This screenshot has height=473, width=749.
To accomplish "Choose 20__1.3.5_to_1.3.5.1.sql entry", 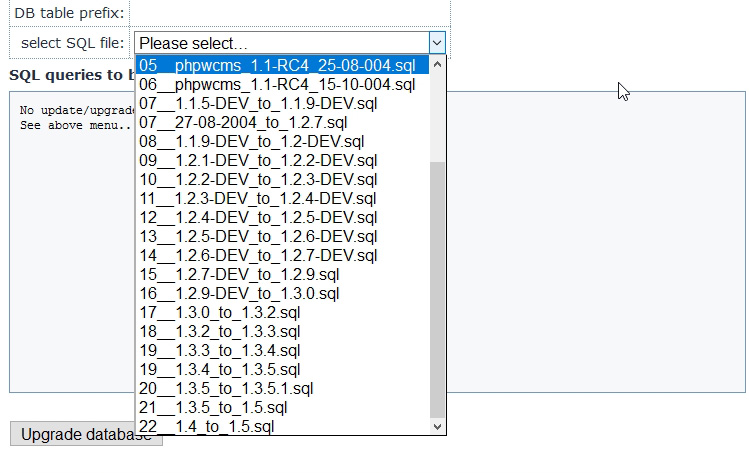I will point(227,388).
